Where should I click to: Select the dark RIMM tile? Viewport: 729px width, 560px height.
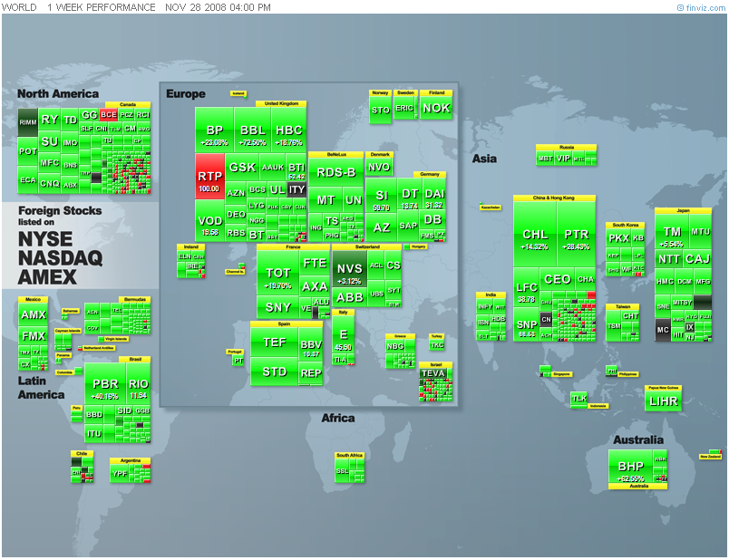click(x=28, y=121)
